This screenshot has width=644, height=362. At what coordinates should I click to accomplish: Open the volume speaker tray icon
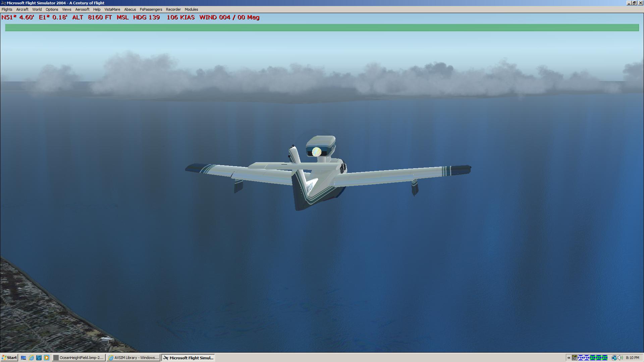click(620, 358)
